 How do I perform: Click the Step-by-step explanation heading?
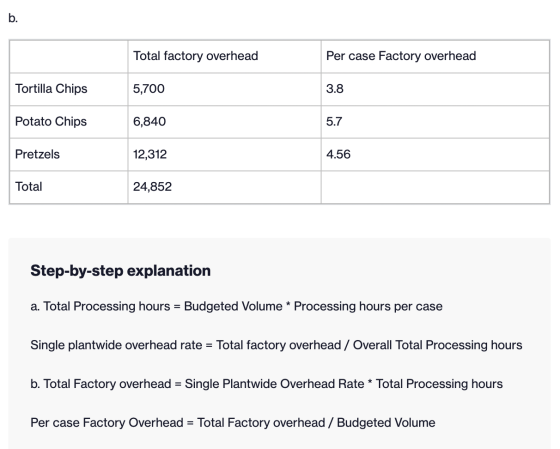click(x=120, y=271)
